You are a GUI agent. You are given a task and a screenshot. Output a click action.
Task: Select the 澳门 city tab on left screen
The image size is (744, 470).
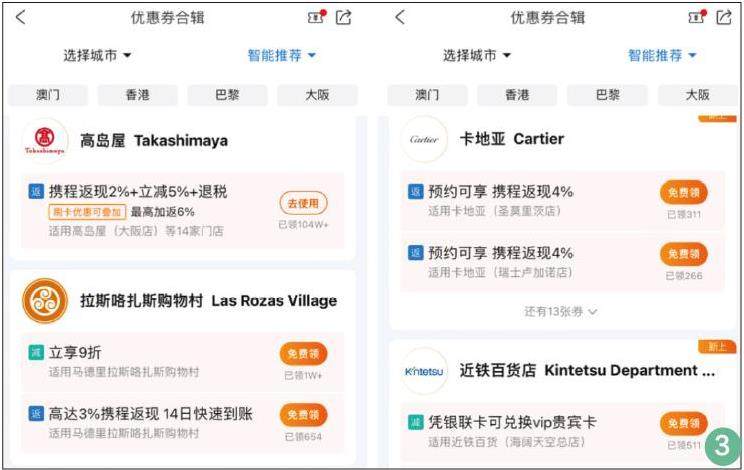coord(48,95)
